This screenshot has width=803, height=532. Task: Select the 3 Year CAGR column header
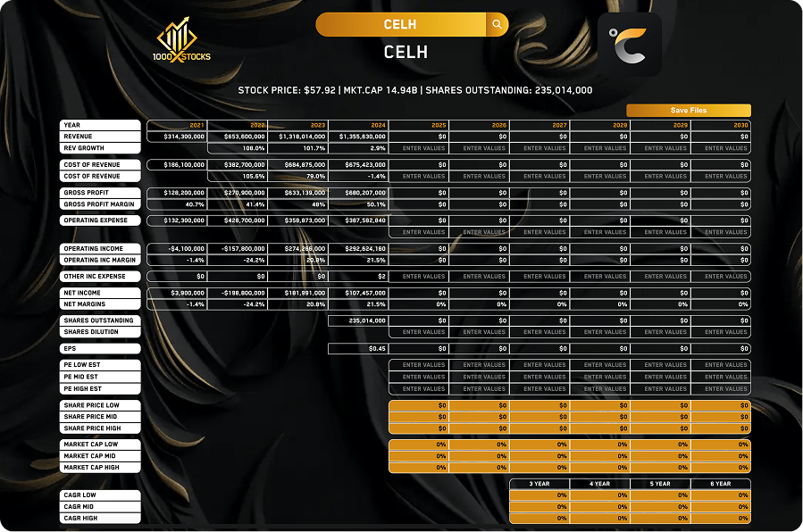pos(539,484)
